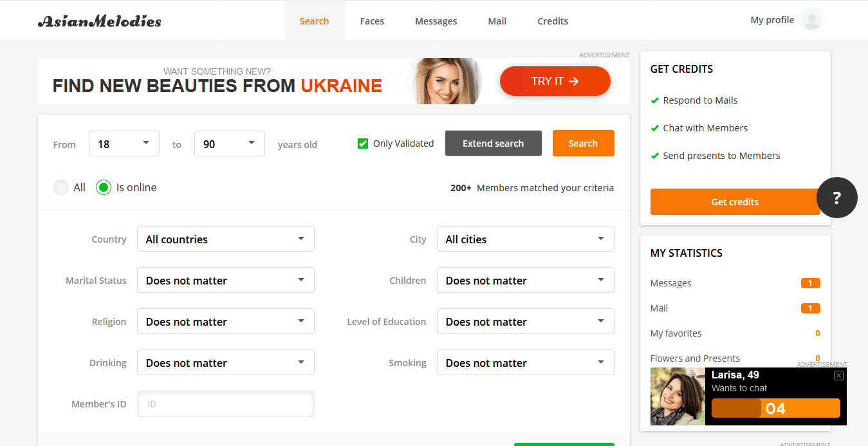Click the 'FIND NEW BEAUTIES FROM UKRAINE' headline
Screen dimensions: 868x446
[217, 86]
